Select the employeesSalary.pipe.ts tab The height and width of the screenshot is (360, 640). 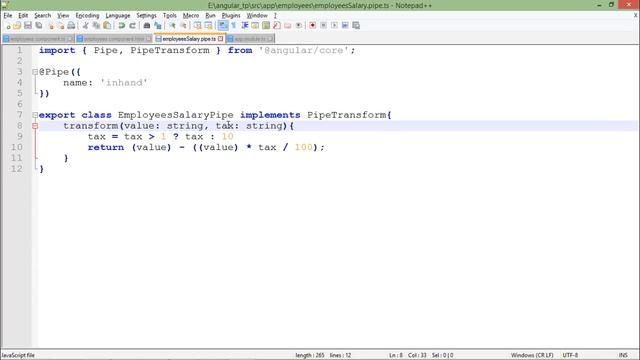[189, 39]
